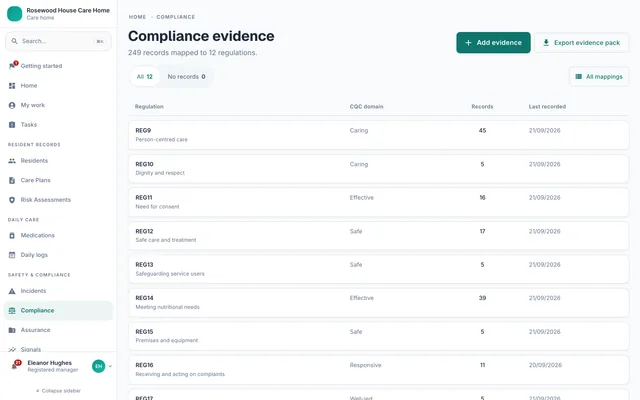Select the No records 0 filter tab
Screen dimensions: 640x400
tap(187, 77)
